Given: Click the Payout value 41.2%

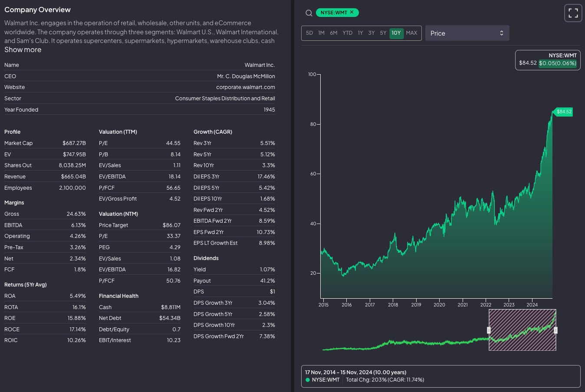Looking at the screenshot, I should click(267, 281).
